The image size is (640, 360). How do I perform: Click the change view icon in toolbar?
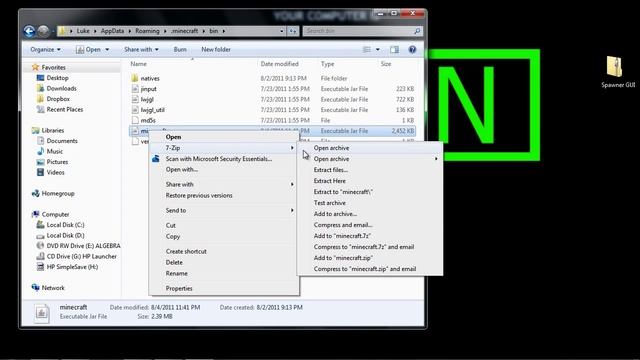(x=367, y=49)
